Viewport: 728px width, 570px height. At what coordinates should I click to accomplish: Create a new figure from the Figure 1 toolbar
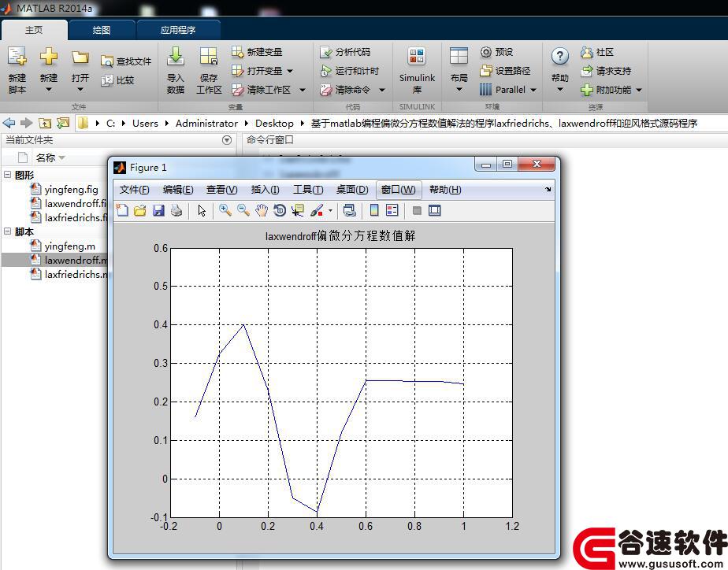[122, 210]
